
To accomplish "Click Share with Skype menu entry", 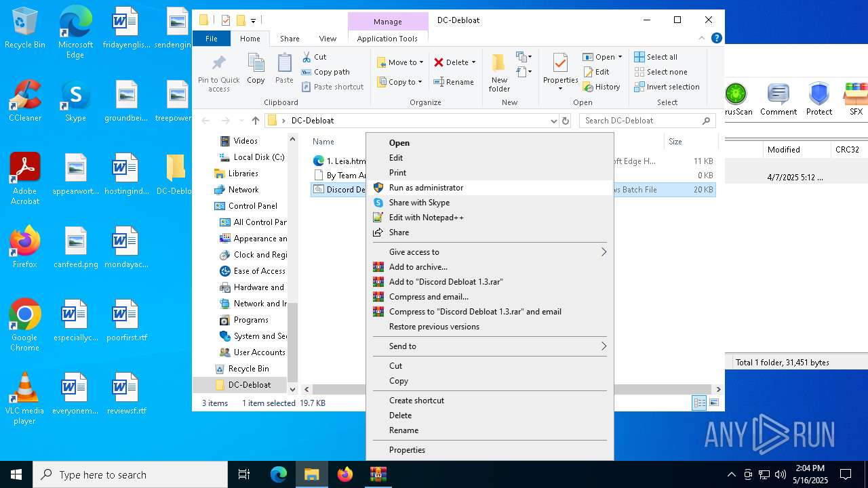I will [x=419, y=203].
